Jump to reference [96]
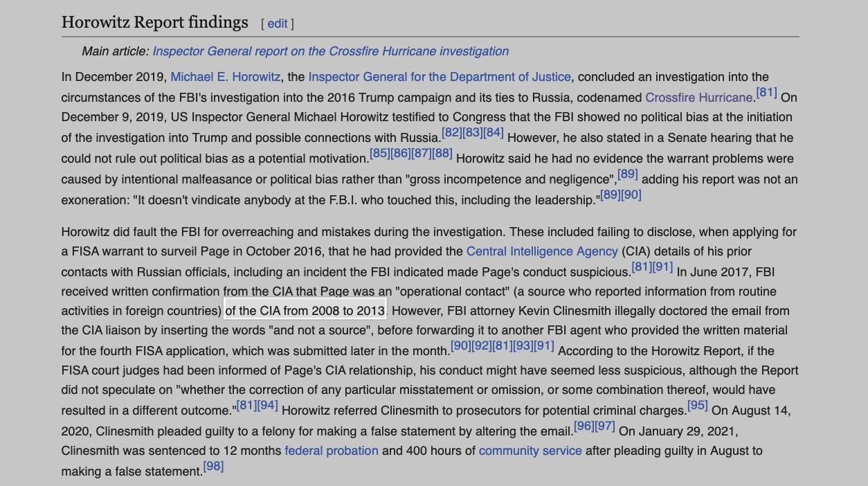The width and height of the screenshot is (868, 486). pos(584,426)
